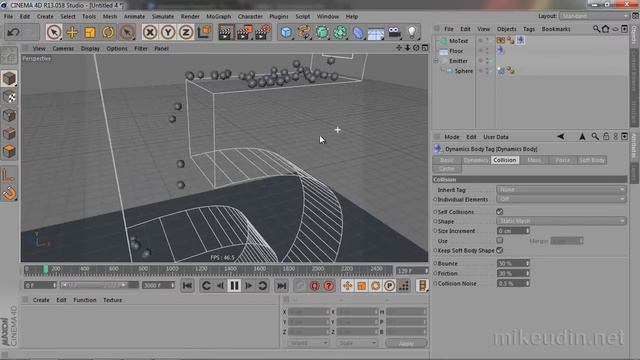The height and width of the screenshot is (360, 640).
Task: Click the timeline playhead marker
Action: pos(46,269)
